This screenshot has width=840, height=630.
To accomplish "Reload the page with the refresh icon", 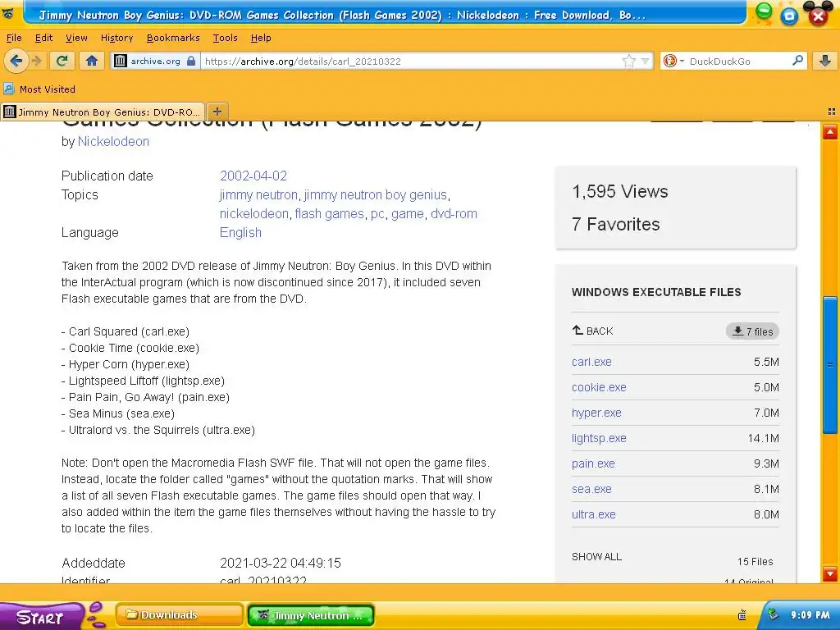I will (x=62, y=61).
